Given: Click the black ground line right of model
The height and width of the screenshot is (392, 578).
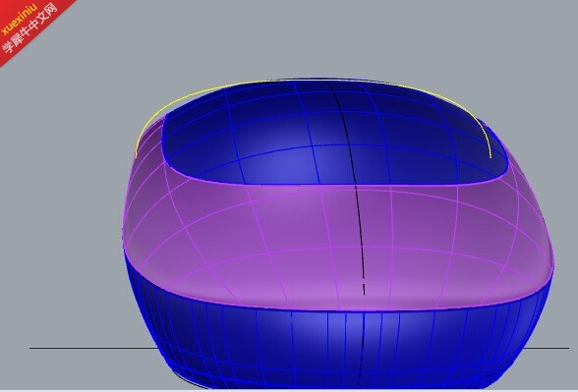Looking at the screenshot, I should 546,348.
